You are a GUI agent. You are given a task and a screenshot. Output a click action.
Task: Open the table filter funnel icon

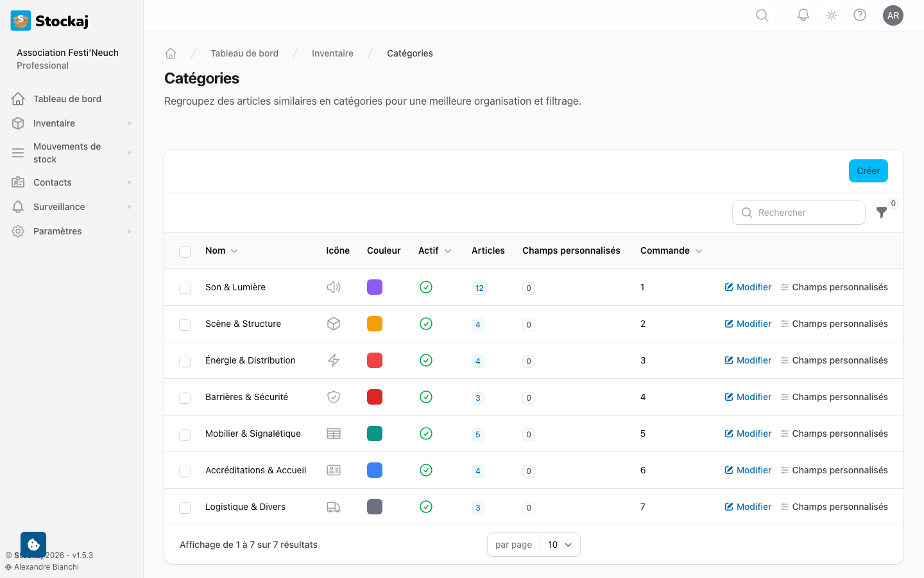pyautogui.click(x=882, y=212)
